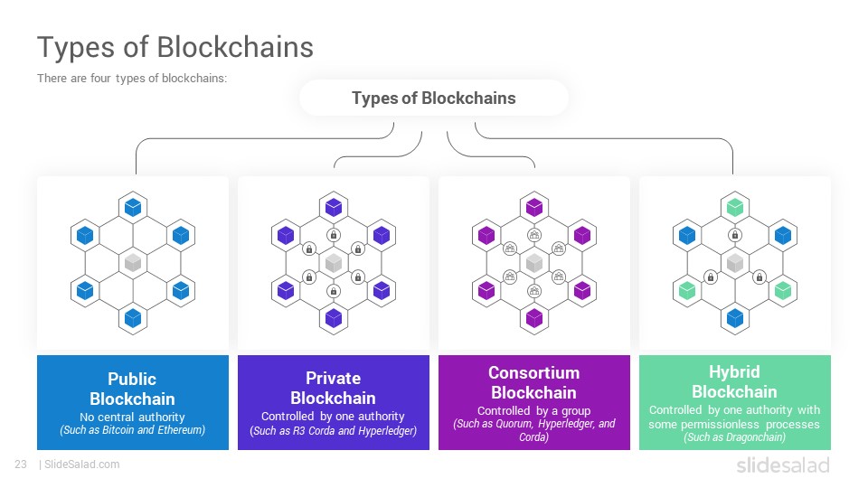Click the bottom blue cube in Hybrid diagram
The height and width of the screenshot is (488, 868).
coord(734,318)
